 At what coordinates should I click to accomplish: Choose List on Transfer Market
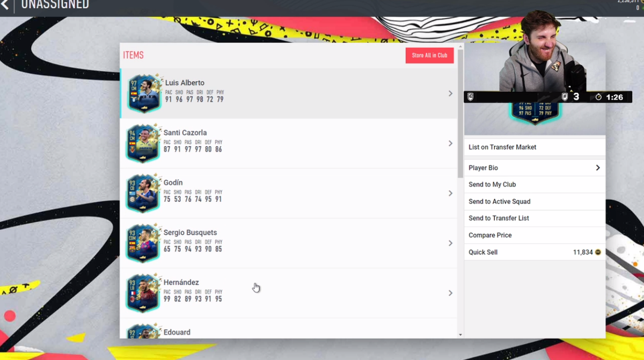coord(535,147)
